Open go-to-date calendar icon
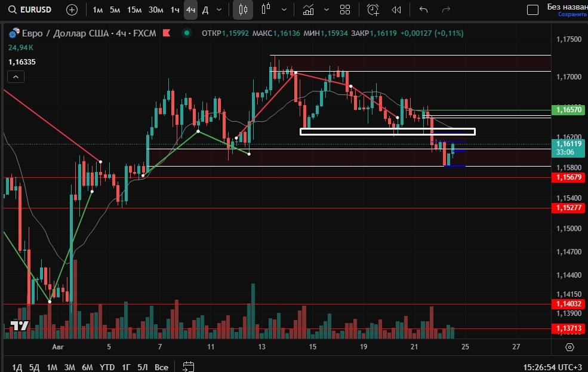588x372 pixels. pos(189,367)
